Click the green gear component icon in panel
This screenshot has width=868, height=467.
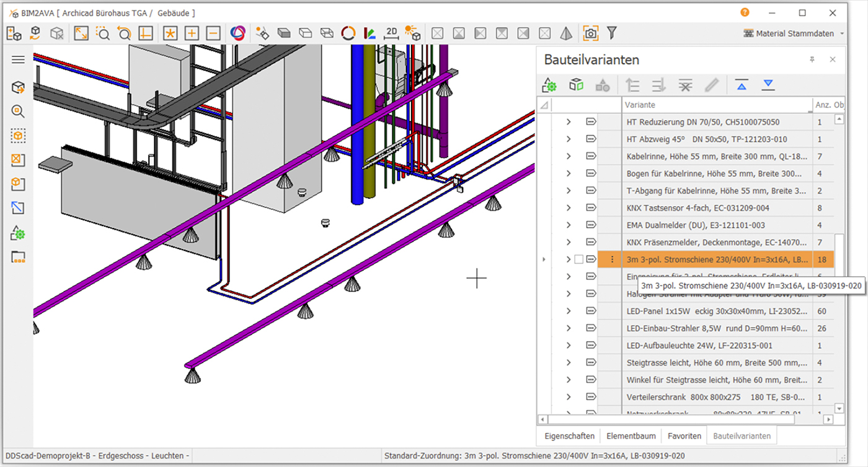point(549,85)
